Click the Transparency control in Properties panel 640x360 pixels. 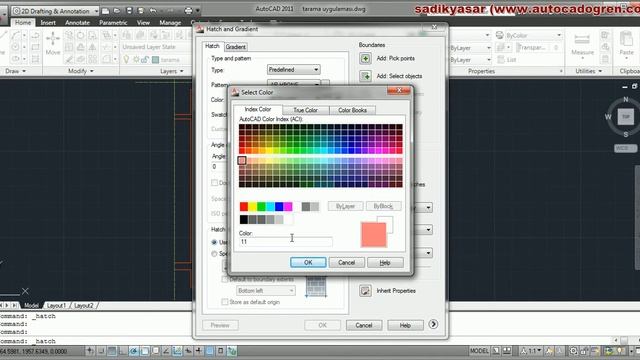coord(538,48)
